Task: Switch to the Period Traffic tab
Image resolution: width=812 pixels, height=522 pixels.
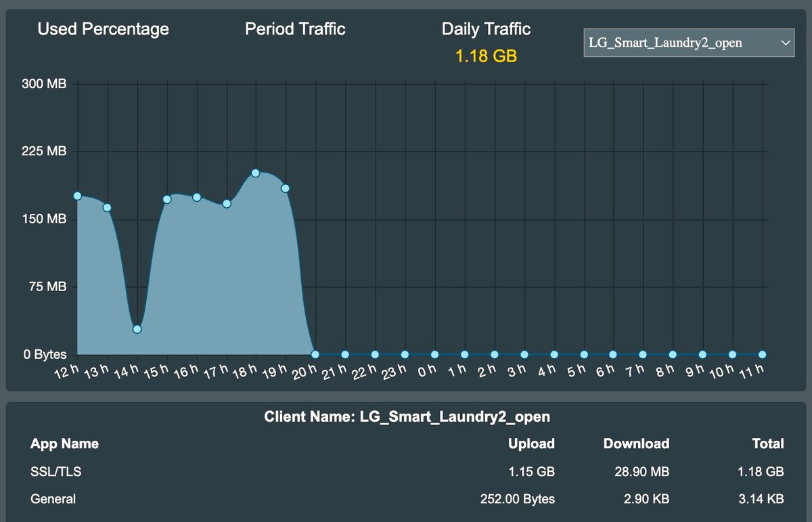Action: click(x=295, y=29)
